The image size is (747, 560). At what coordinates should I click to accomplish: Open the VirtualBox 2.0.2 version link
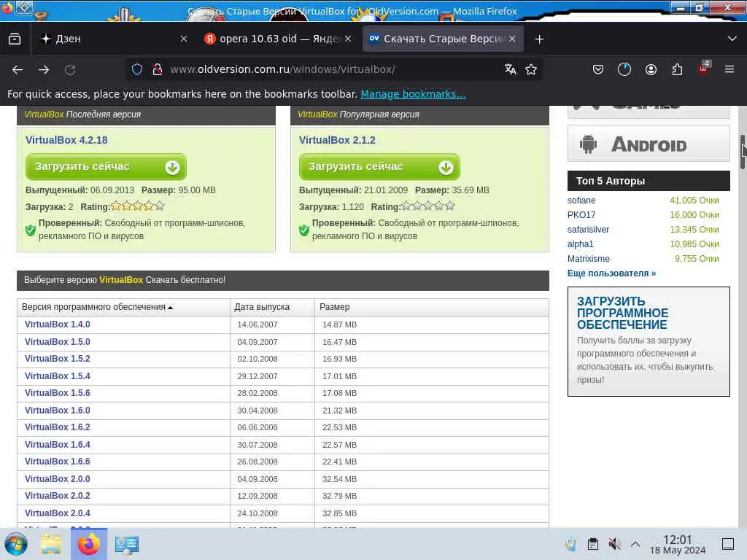point(57,496)
